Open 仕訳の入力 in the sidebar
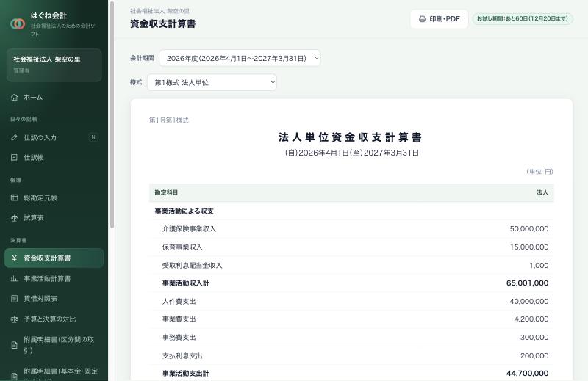The image size is (588, 381). [x=54, y=137]
